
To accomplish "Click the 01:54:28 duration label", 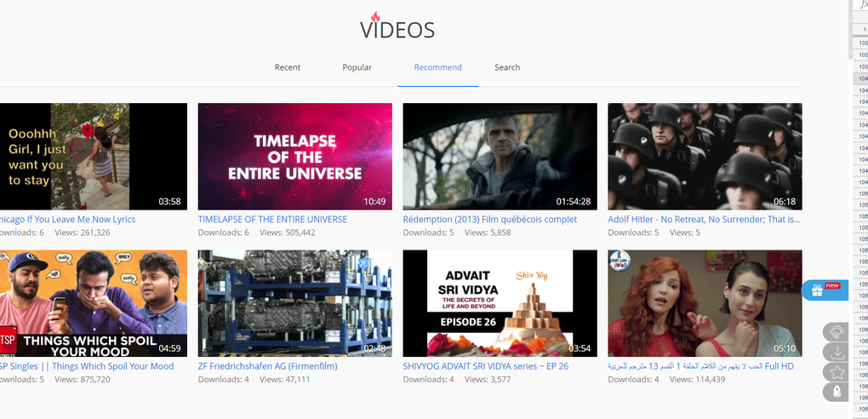I will (574, 201).
